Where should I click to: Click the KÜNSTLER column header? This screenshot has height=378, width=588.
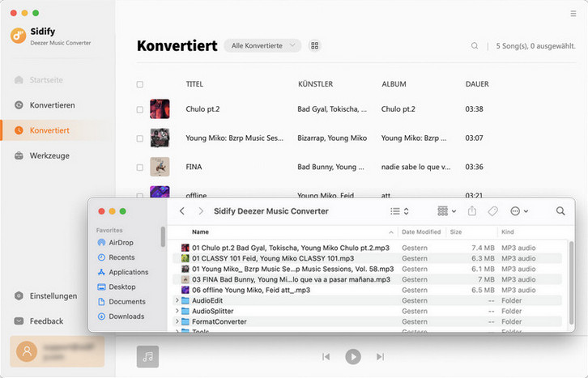tap(315, 84)
